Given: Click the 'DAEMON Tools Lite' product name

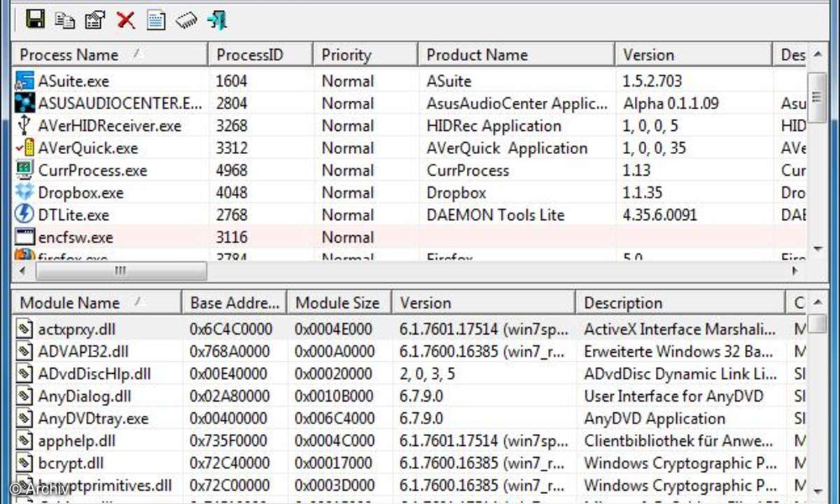Looking at the screenshot, I should pos(496,215).
